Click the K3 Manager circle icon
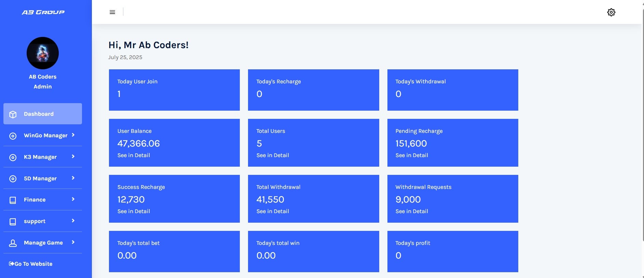The width and height of the screenshot is (644, 278). (x=13, y=157)
